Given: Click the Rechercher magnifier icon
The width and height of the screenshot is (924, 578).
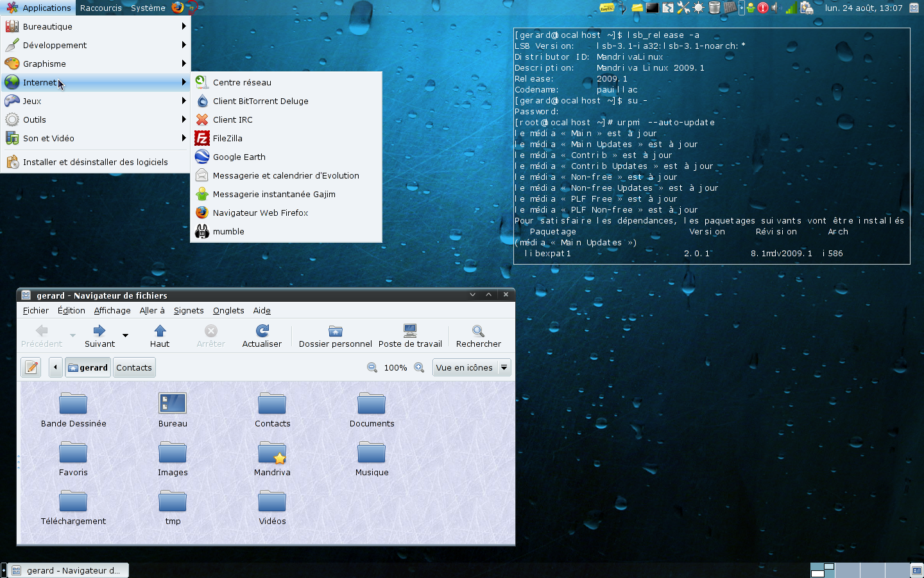Looking at the screenshot, I should [478, 331].
